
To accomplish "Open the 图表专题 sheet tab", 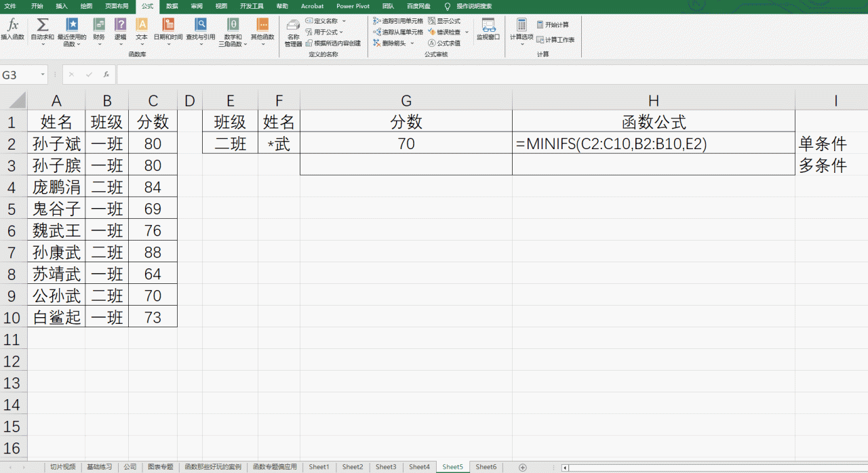I will point(161,467).
